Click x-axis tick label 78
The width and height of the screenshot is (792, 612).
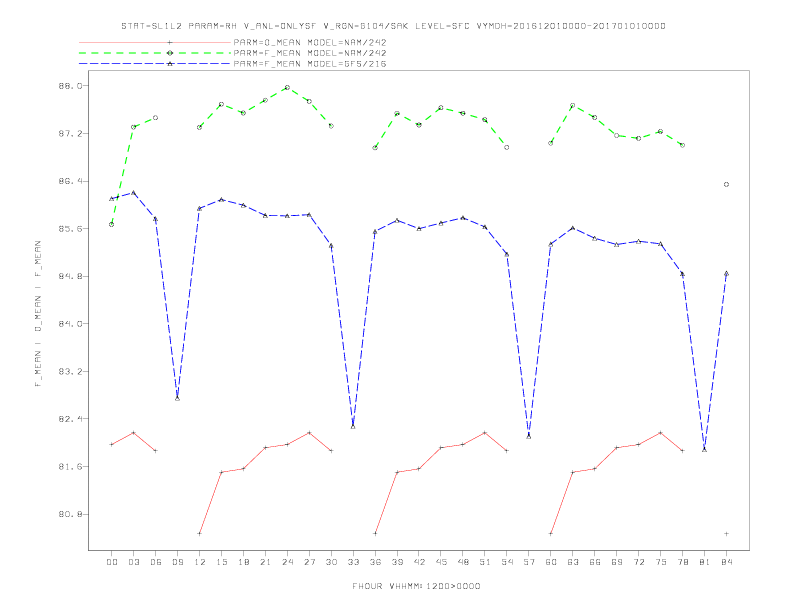pyautogui.click(x=682, y=562)
